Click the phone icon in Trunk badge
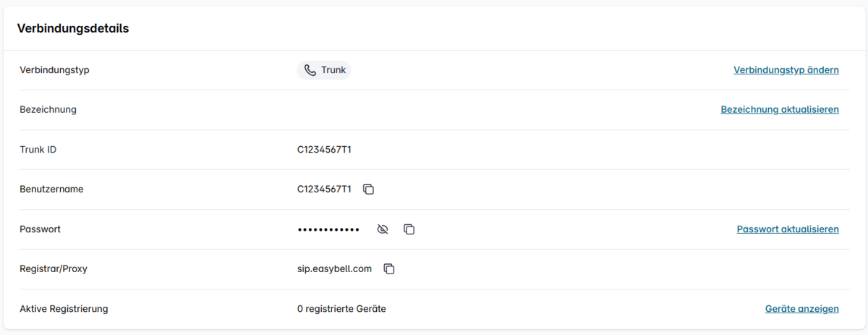 tap(310, 70)
